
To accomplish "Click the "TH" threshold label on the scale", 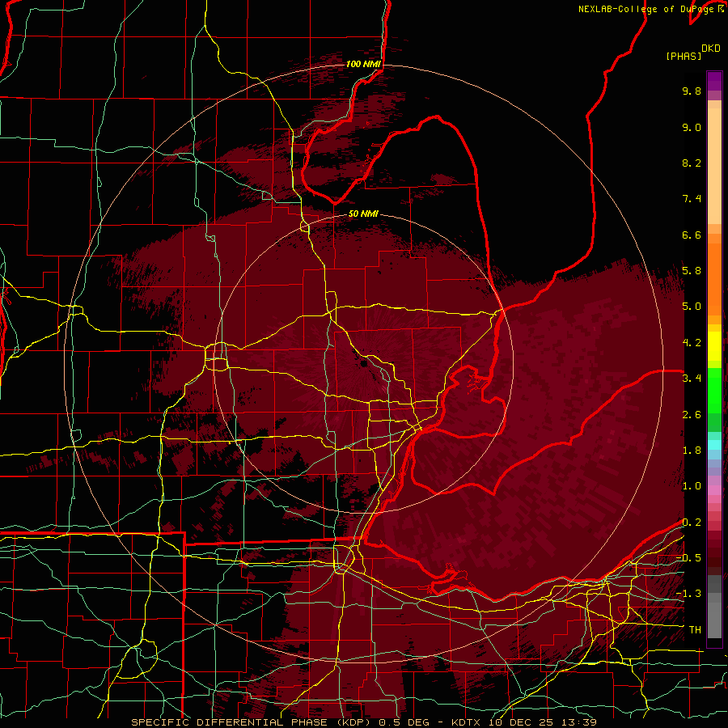I will tap(695, 630).
